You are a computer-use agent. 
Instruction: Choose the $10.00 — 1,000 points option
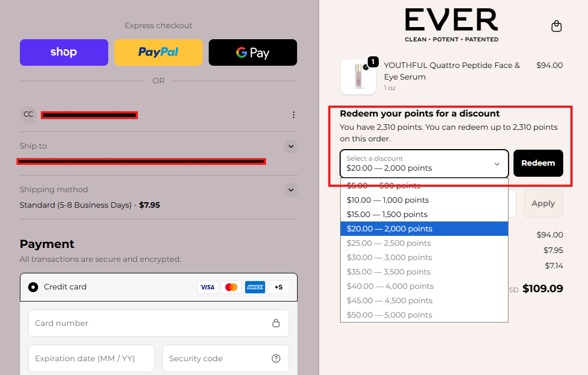click(388, 200)
